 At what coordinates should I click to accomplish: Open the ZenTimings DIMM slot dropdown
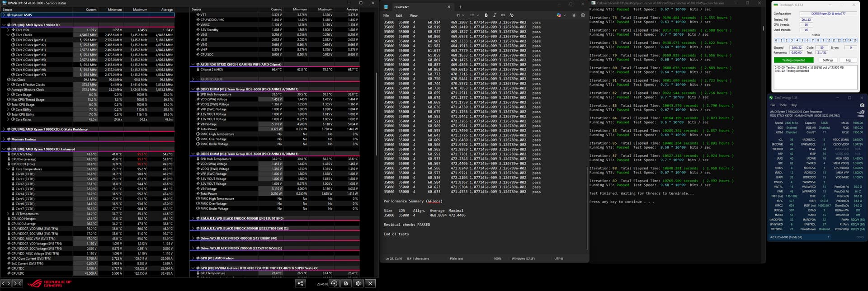pos(800,237)
